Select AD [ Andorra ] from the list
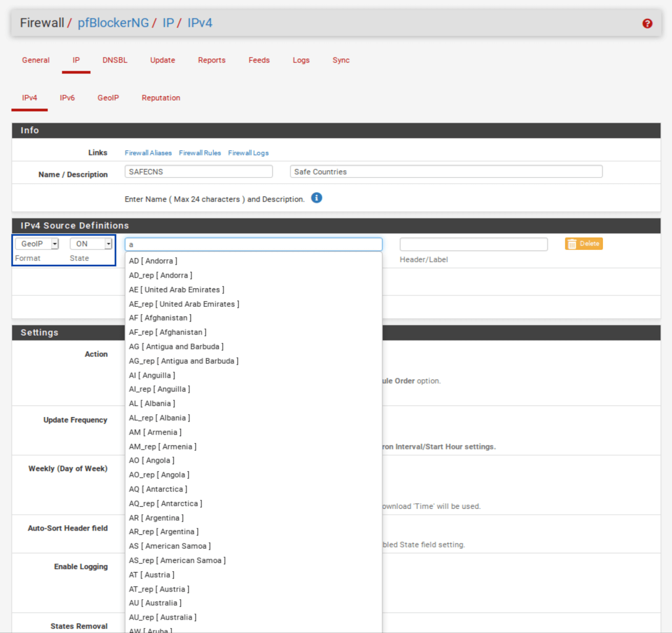This screenshot has height=633, width=672. 254,261
